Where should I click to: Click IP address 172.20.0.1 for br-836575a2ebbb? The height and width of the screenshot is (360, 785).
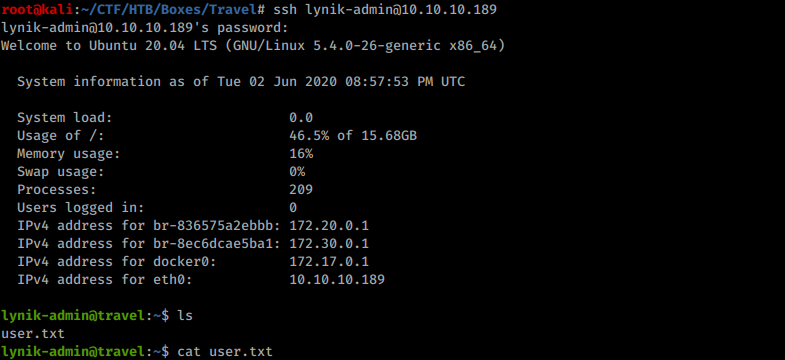(329, 226)
